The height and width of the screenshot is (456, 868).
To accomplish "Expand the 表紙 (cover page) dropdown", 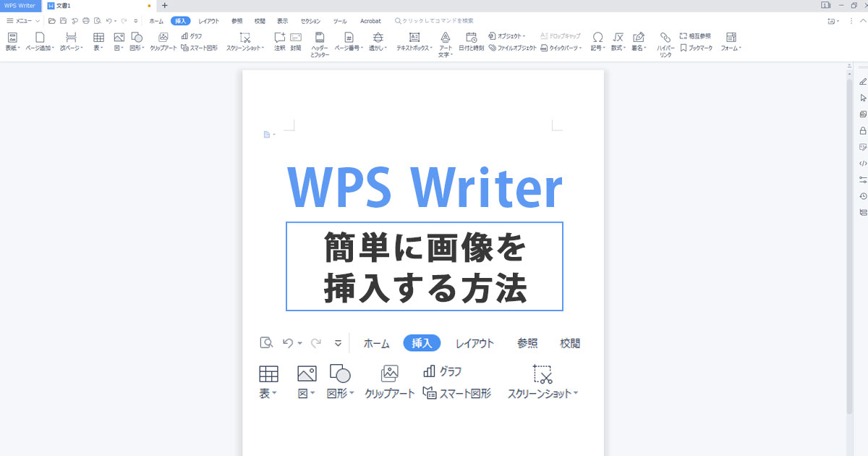I will point(12,48).
